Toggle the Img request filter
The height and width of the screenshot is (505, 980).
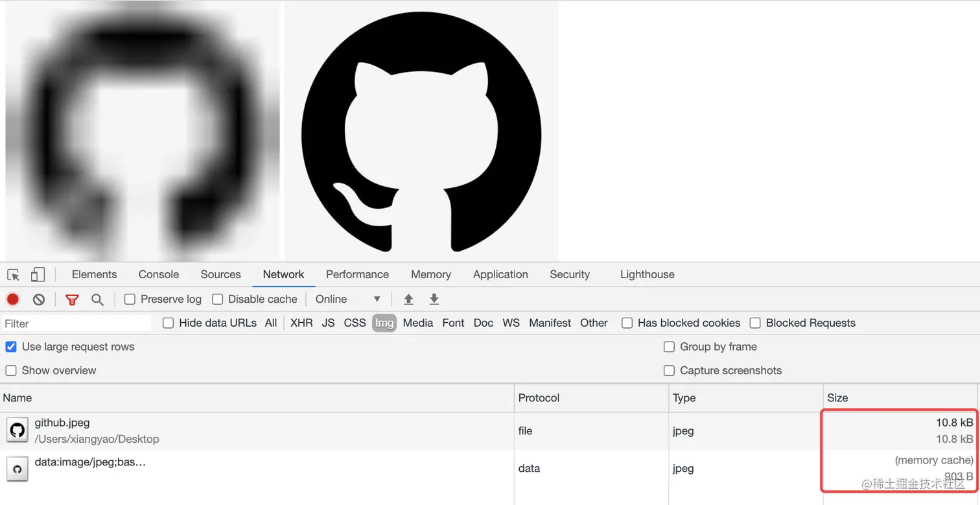point(384,323)
